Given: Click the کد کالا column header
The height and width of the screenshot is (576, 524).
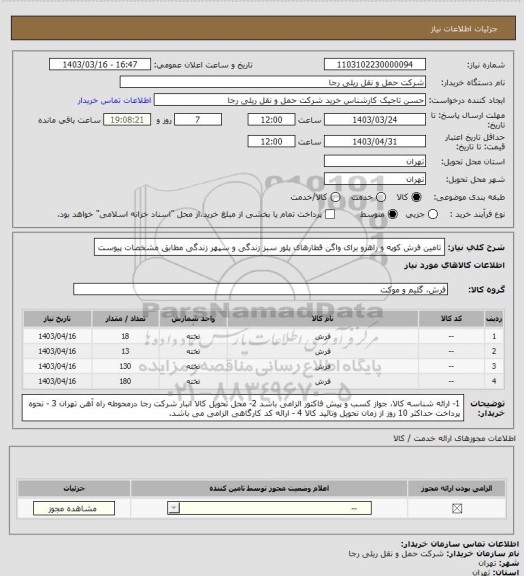Looking at the screenshot, I should (x=451, y=319).
